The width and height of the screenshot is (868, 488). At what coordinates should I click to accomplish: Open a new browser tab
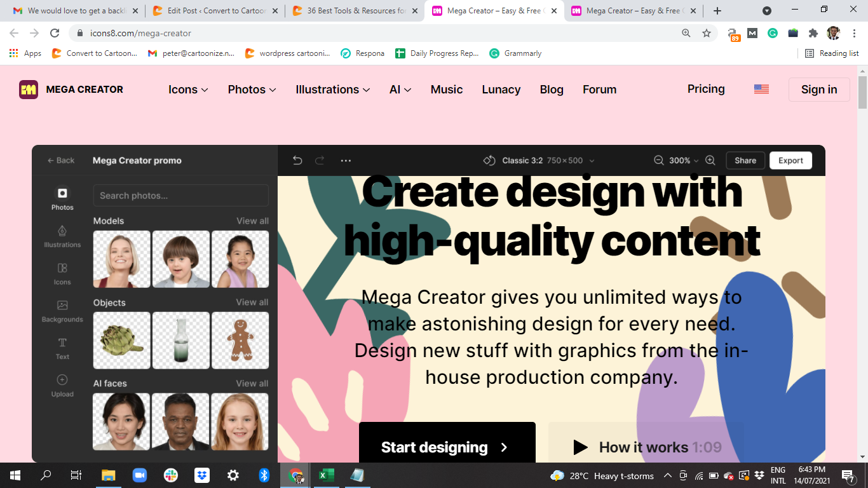point(717,11)
